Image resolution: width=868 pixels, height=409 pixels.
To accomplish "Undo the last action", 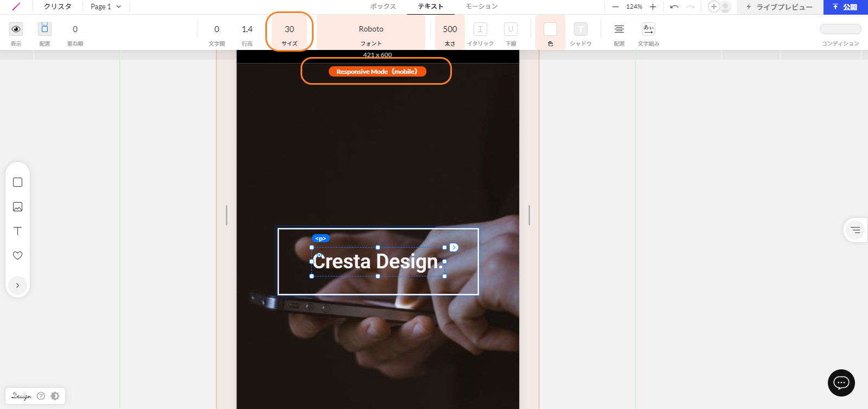I will point(674,7).
